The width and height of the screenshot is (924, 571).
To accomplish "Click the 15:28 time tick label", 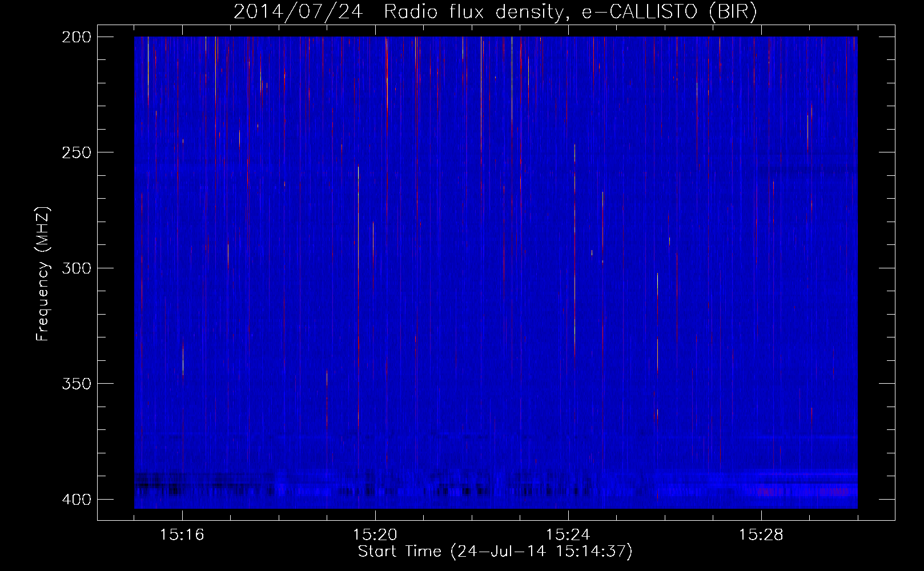I will [761, 535].
